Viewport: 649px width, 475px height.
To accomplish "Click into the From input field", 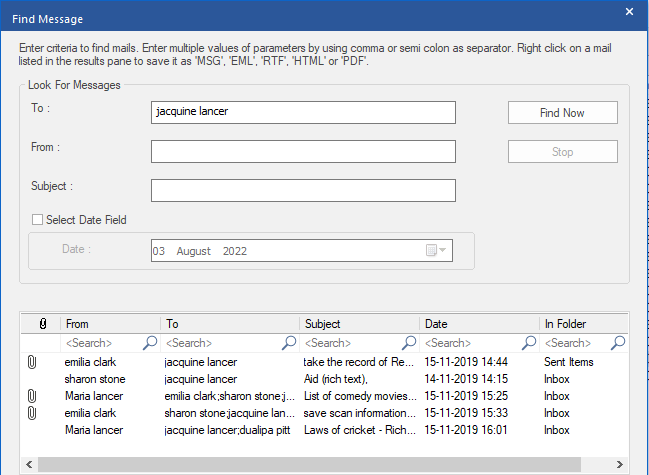I will pyautogui.click(x=303, y=151).
